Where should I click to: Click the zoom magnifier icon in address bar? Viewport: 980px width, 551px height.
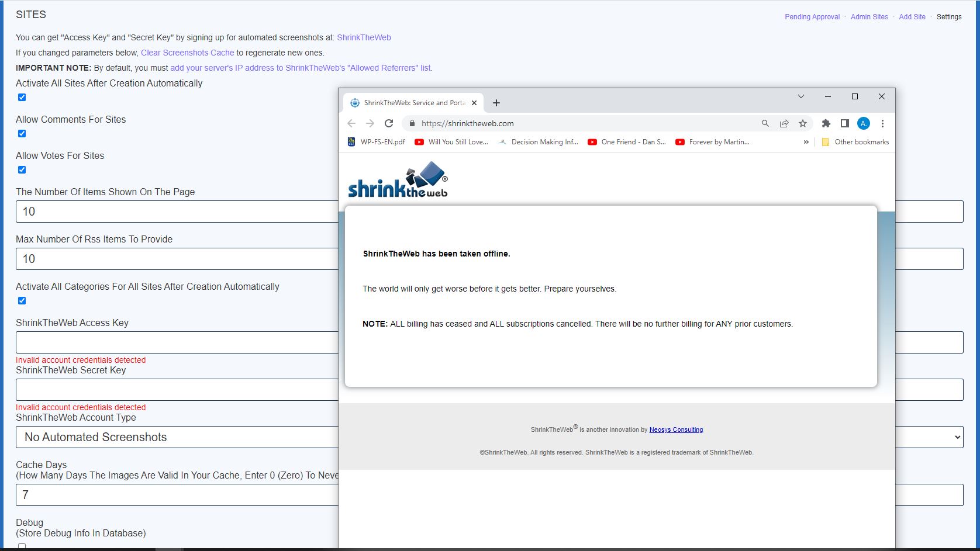[765, 123]
